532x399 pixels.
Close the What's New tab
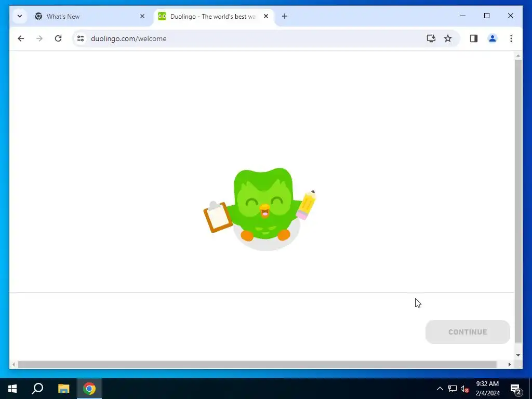(x=142, y=16)
